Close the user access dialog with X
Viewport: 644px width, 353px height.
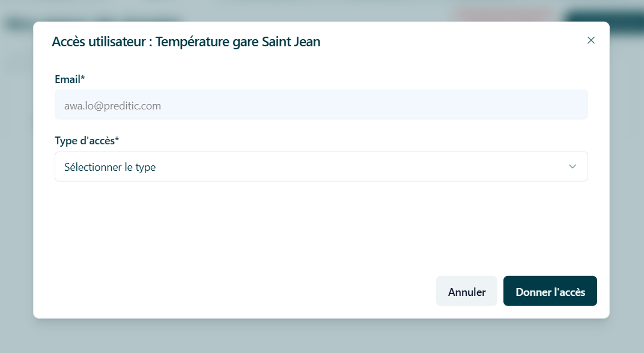591,40
